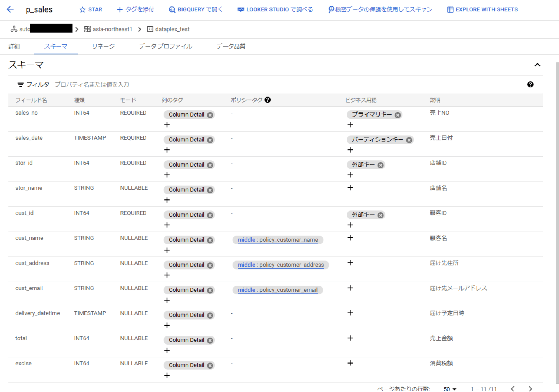The image size is (559, 392).
Task: Add business term to sales_no
Action: tap(350, 125)
